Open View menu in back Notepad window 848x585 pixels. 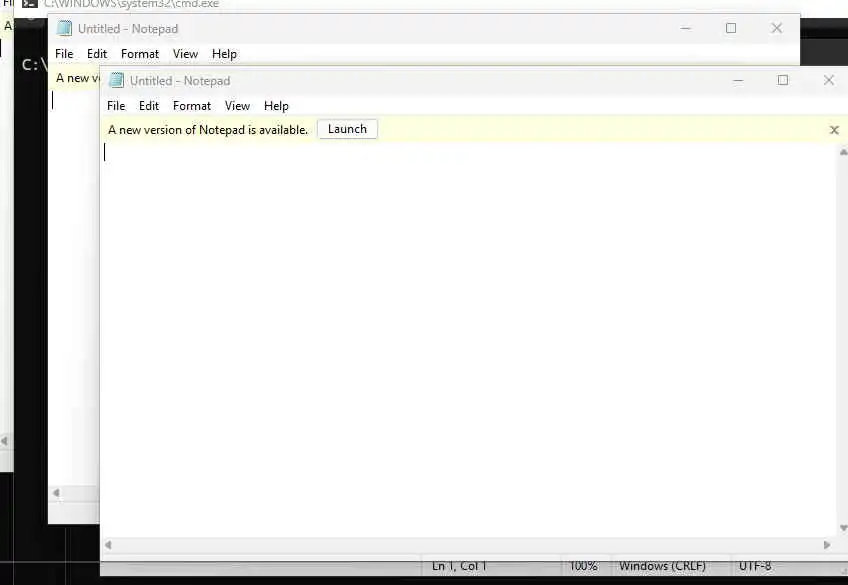point(185,54)
